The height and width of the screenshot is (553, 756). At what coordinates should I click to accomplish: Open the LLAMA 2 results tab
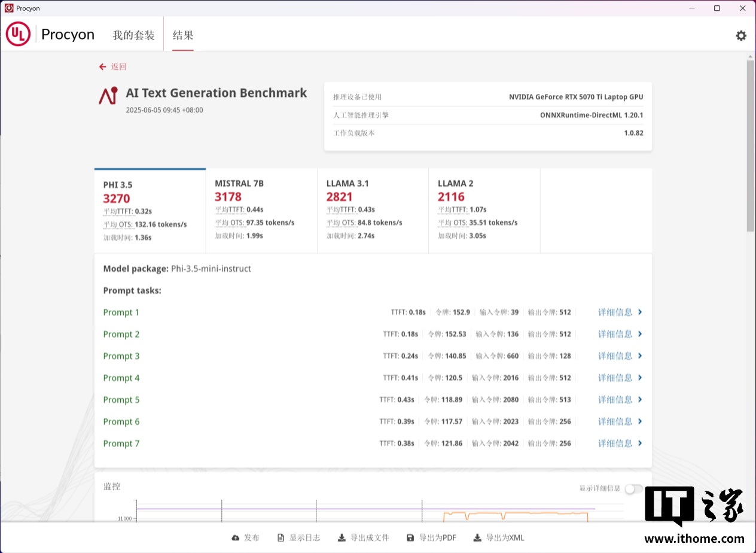[484, 209]
